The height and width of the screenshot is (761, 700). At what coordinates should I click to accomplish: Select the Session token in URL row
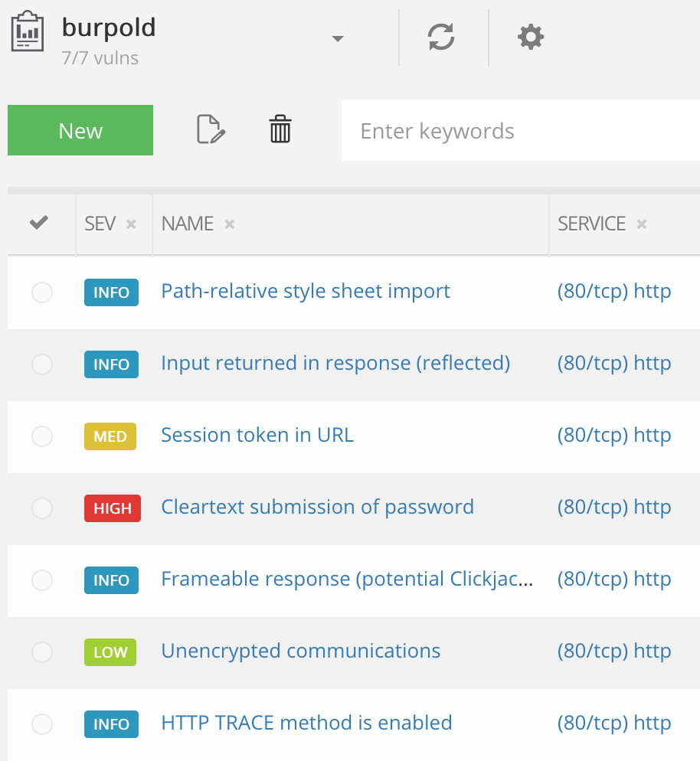tap(42, 436)
